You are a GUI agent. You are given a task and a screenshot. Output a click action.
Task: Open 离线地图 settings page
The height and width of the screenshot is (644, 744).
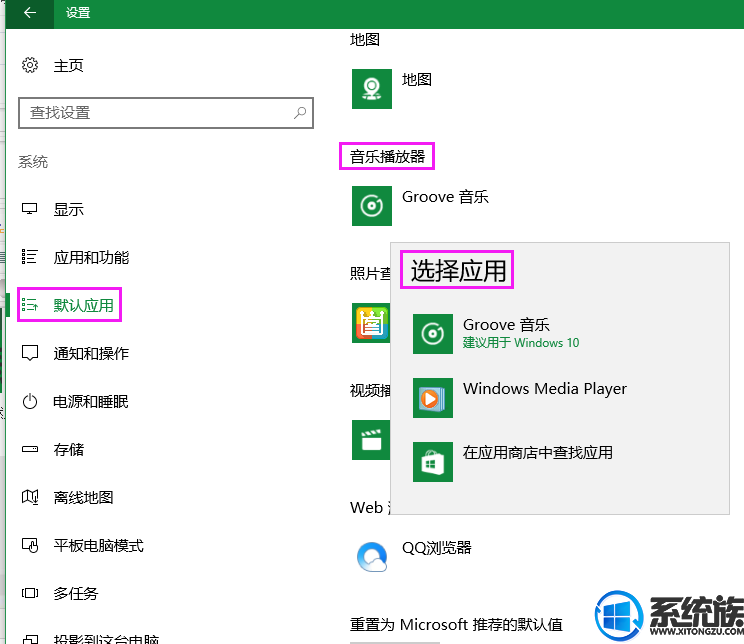tap(84, 497)
